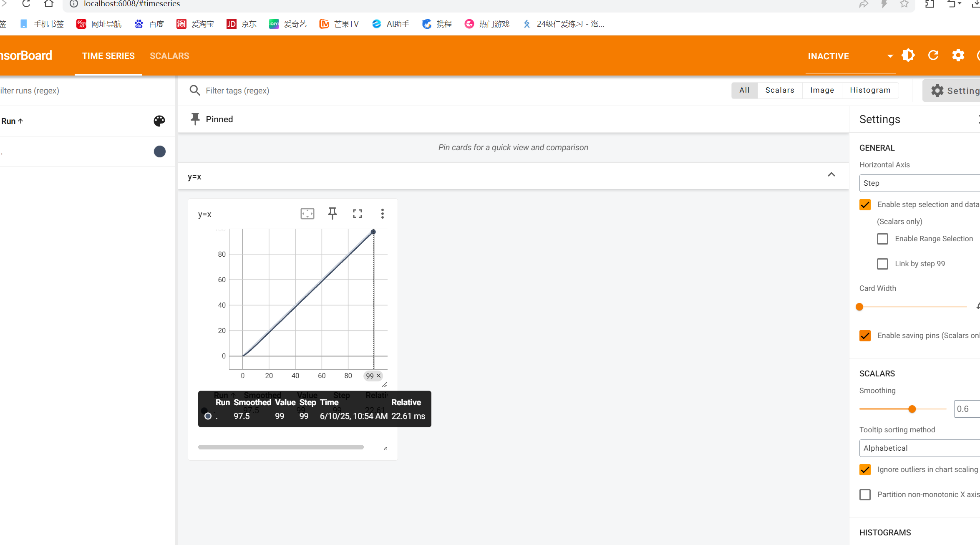This screenshot has width=980, height=545.
Task: Open the 网址导航 bookmark
Action: coord(99,24)
